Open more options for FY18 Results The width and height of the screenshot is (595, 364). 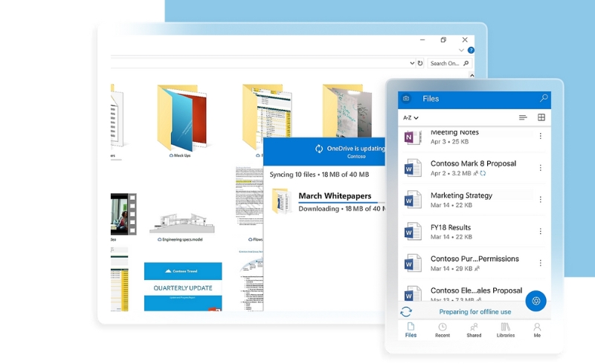(541, 231)
